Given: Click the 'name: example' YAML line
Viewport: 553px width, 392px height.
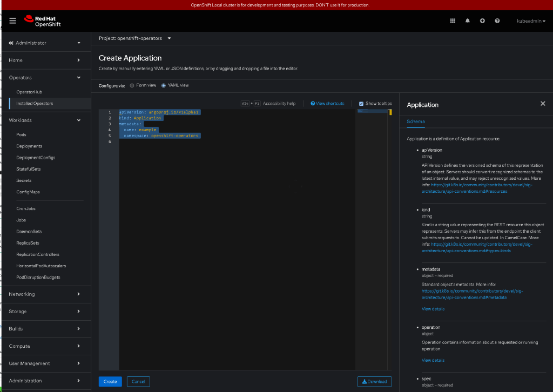Looking at the screenshot, I should (140, 130).
